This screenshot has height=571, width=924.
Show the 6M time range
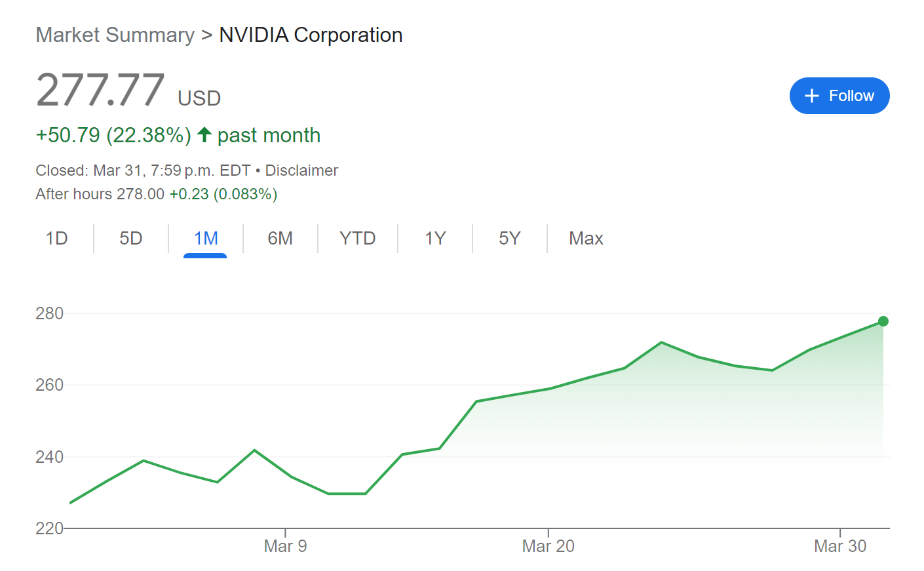(x=280, y=238)
